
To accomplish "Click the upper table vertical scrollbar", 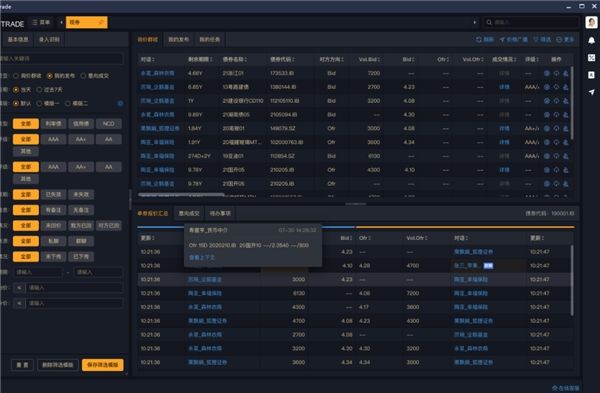I will [x=572, y=103].
